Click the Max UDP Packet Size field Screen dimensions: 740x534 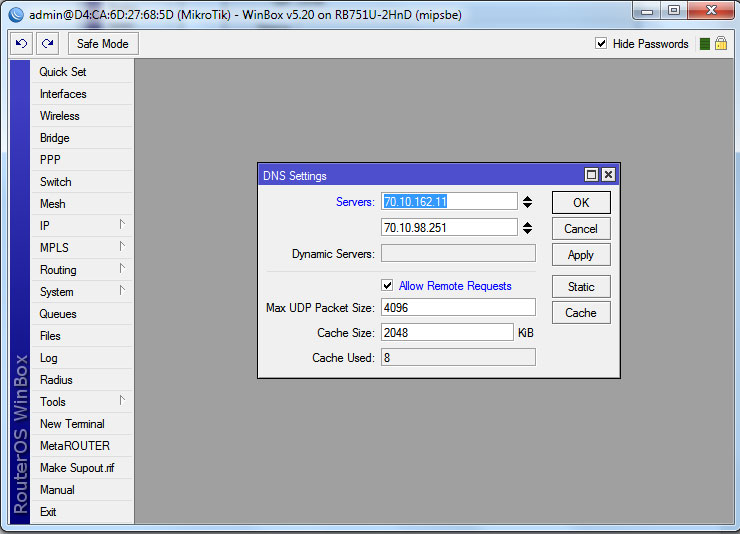[x=458, y=308]
